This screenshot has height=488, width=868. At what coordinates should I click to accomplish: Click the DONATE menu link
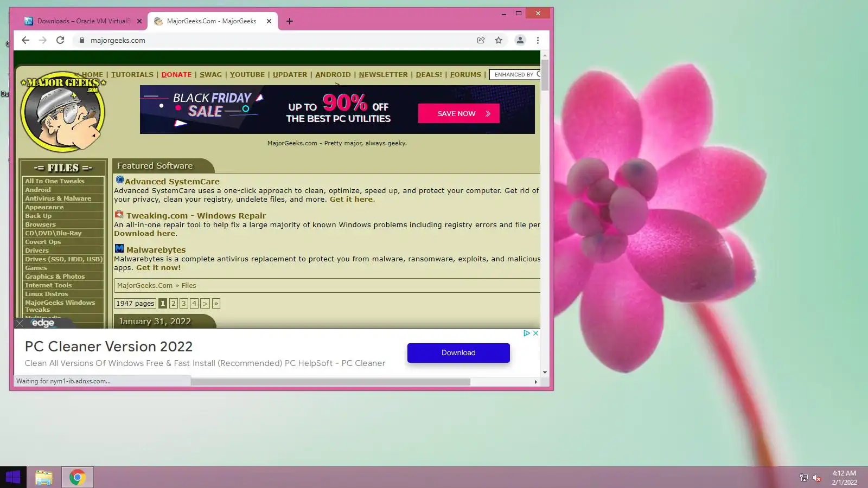[176, 75]
